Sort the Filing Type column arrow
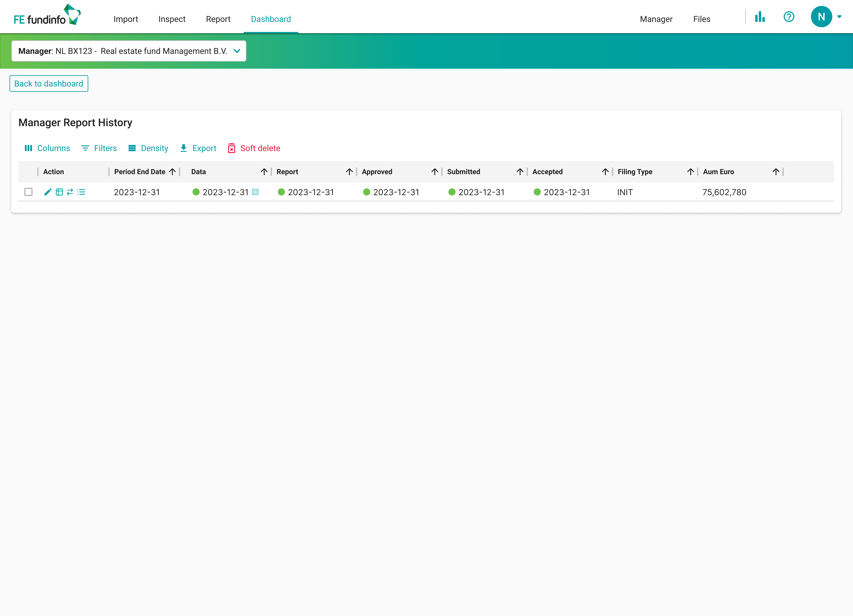Viewport: 853px width, 616px height. point(691,172)
